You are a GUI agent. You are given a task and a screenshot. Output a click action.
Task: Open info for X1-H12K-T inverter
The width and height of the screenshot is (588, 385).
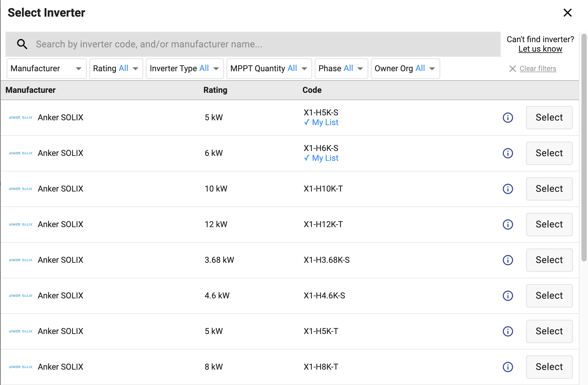pos(508,225)
